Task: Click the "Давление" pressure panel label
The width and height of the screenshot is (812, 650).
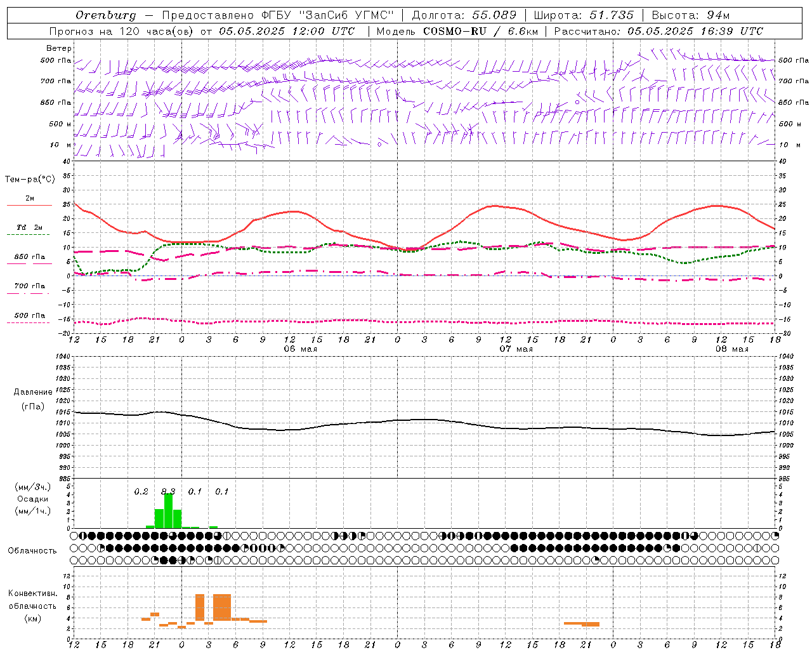Action: point(33,392)
